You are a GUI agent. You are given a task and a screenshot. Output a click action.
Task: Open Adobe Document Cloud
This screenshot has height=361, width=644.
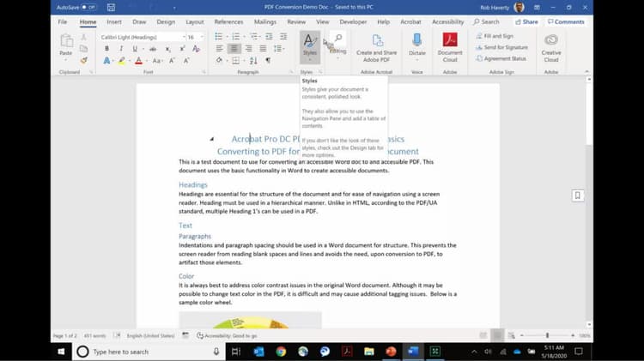point(450,48)
